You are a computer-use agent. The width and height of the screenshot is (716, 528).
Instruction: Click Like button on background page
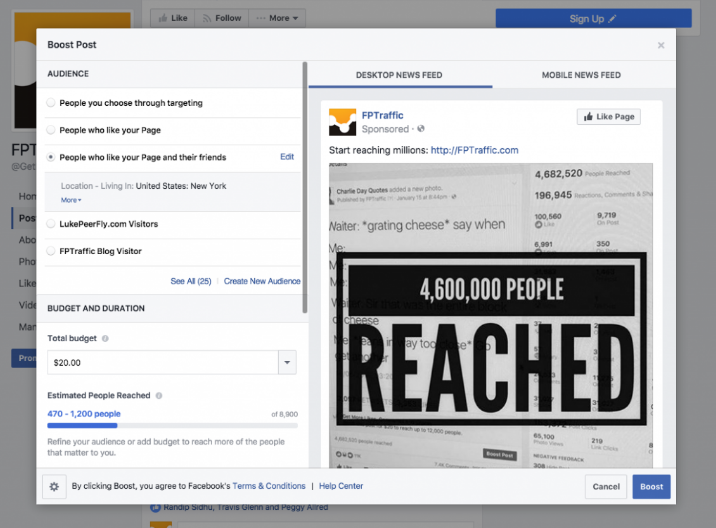pos(173,18)
